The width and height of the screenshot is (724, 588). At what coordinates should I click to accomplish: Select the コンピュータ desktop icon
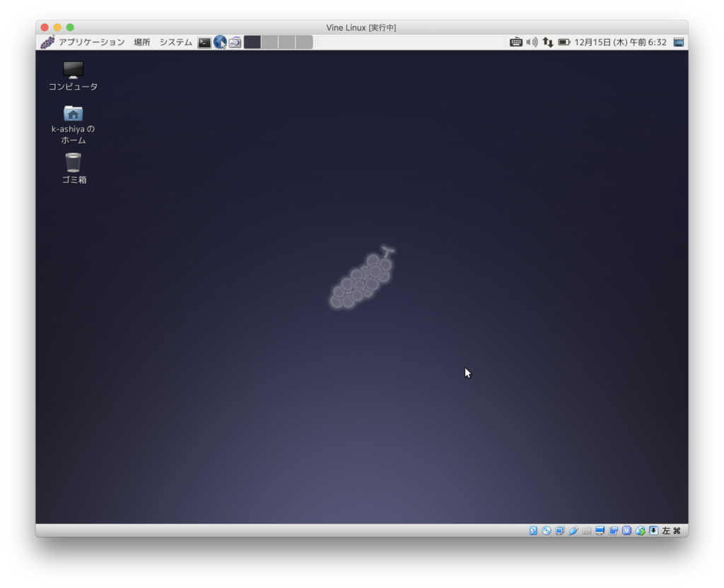pyautogui.click(x=73, y=76)
